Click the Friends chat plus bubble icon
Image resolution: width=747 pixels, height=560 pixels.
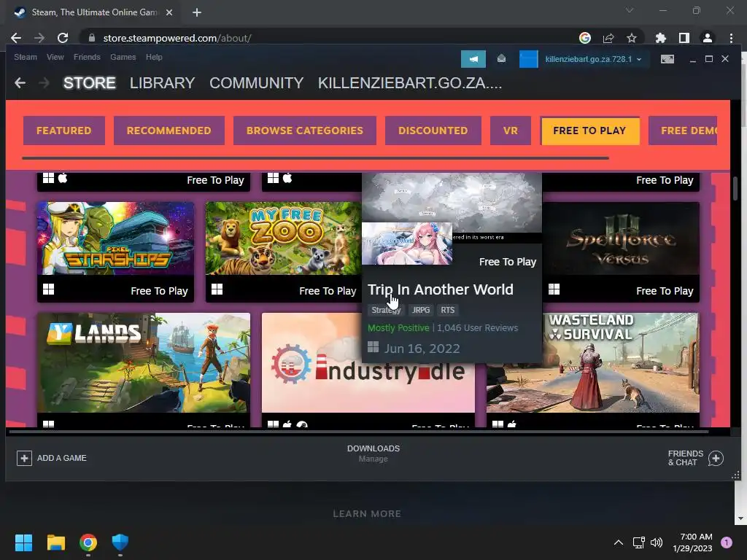716,458
